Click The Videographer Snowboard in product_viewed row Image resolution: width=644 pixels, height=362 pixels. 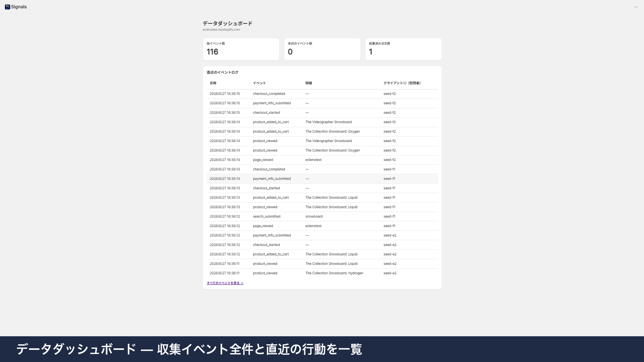(328, 141)
